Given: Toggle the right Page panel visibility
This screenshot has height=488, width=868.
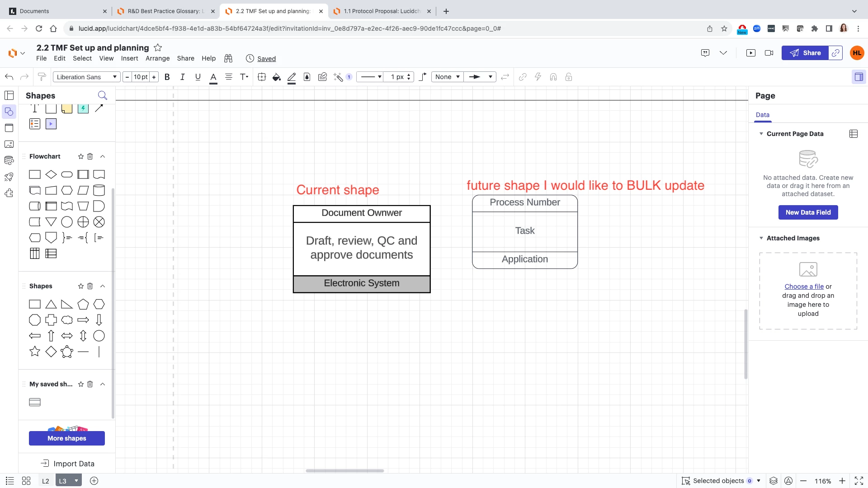Looking at the screenshot, I should (859, 77).
